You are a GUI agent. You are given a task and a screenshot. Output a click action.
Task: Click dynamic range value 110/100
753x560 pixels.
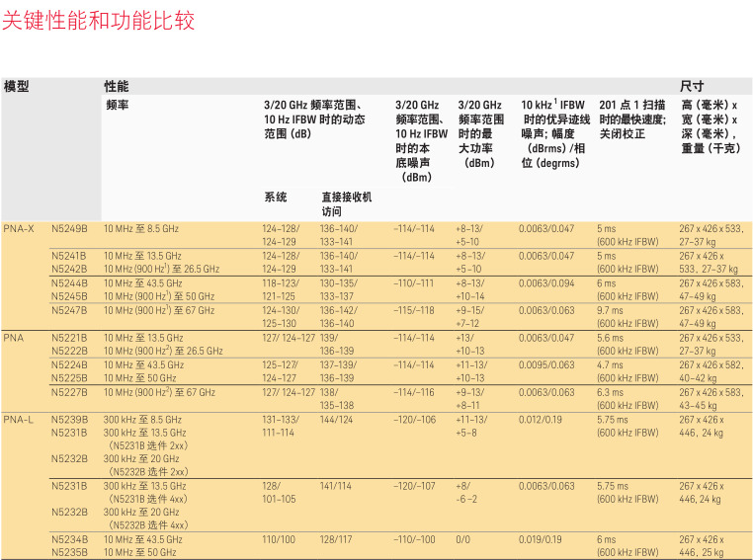279,539
